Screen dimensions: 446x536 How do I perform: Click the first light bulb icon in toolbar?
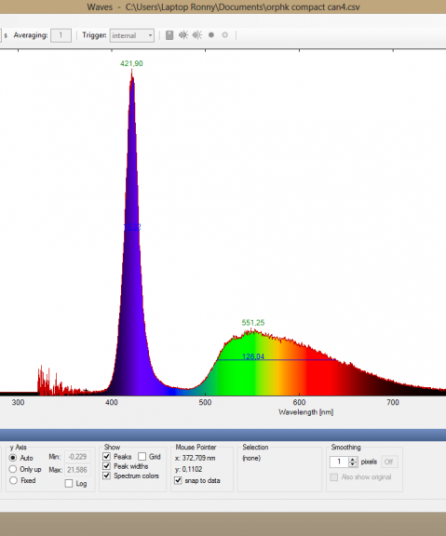pyautogui.click(x=183, y=35)
